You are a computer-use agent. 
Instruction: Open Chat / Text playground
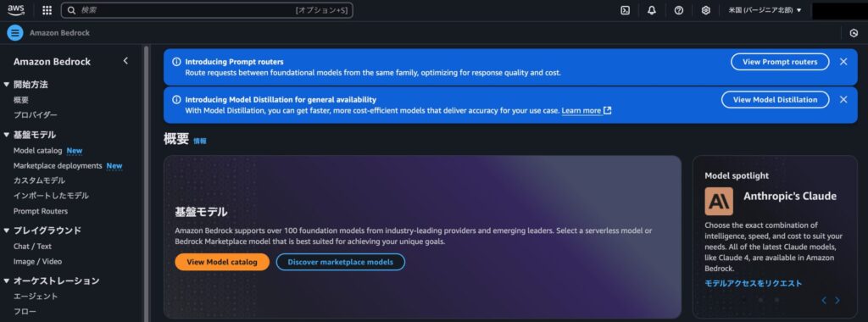32,247
